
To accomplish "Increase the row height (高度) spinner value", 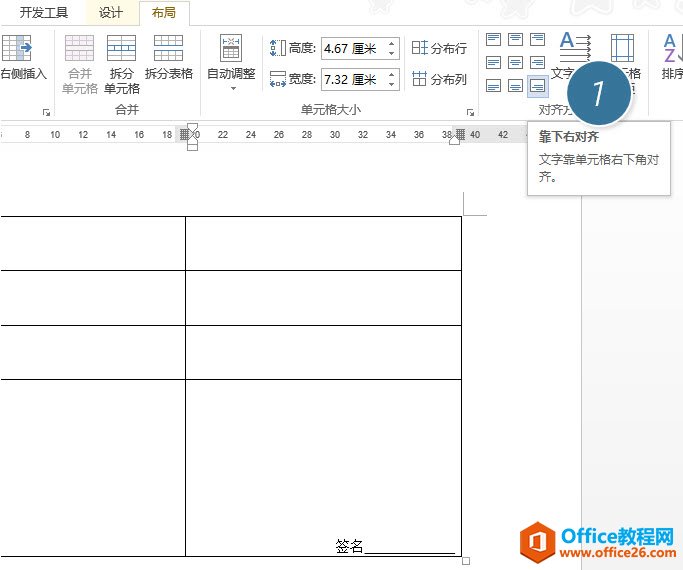I will coord(391,43).
